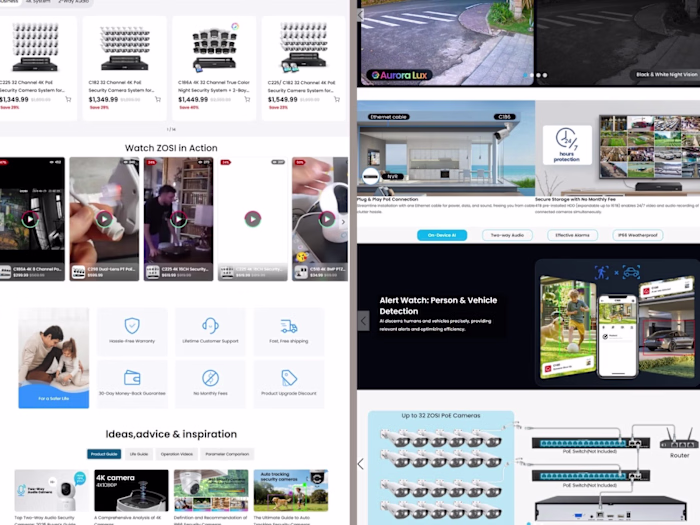Click the Aurora Lux badge
The width and height of the screenshot is (700, 525).
pos(400,75)
